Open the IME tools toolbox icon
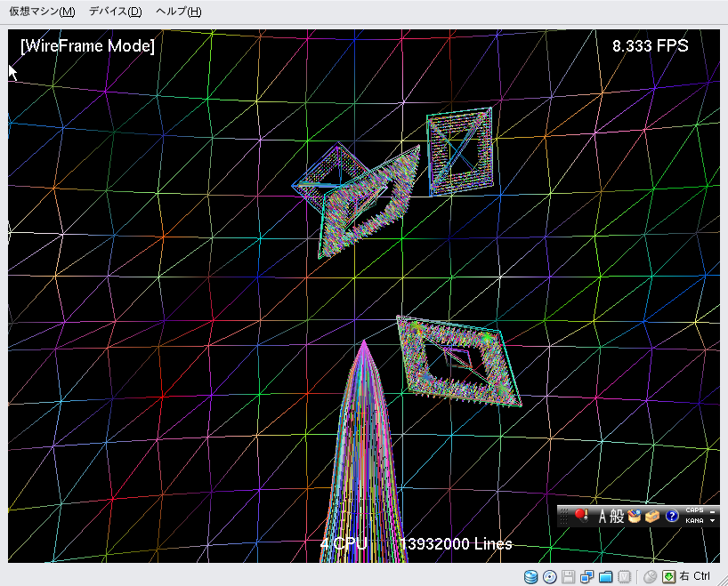The width and height of the screenshot is (728, 586). point(652,516)
